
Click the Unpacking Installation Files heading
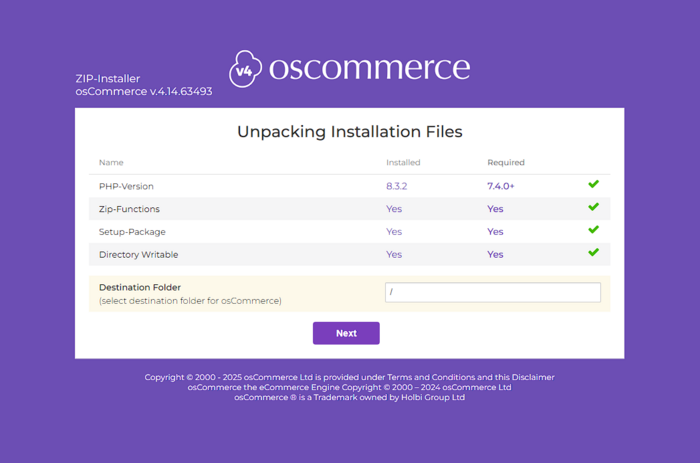pos(349,132)
